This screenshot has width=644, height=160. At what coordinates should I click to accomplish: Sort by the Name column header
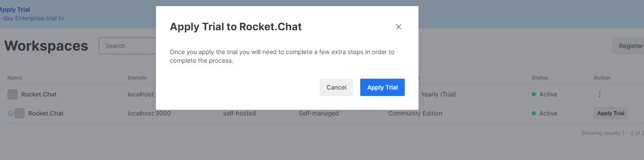pyautogui.click(x=15, y=78)
